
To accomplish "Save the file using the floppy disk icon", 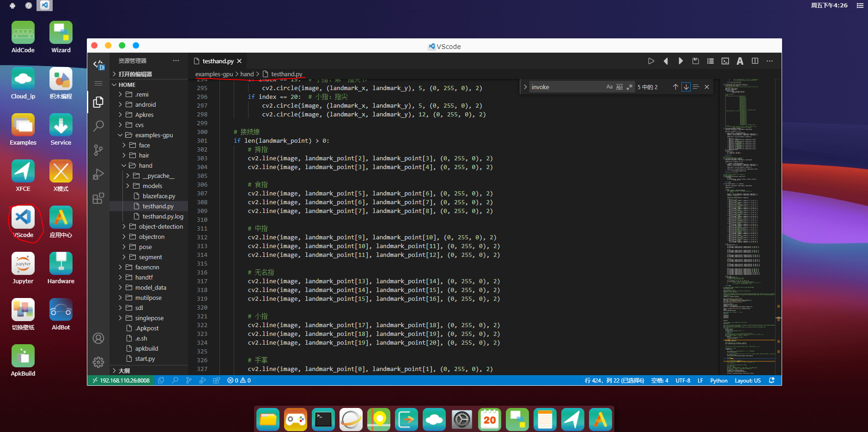I will 695,61.
